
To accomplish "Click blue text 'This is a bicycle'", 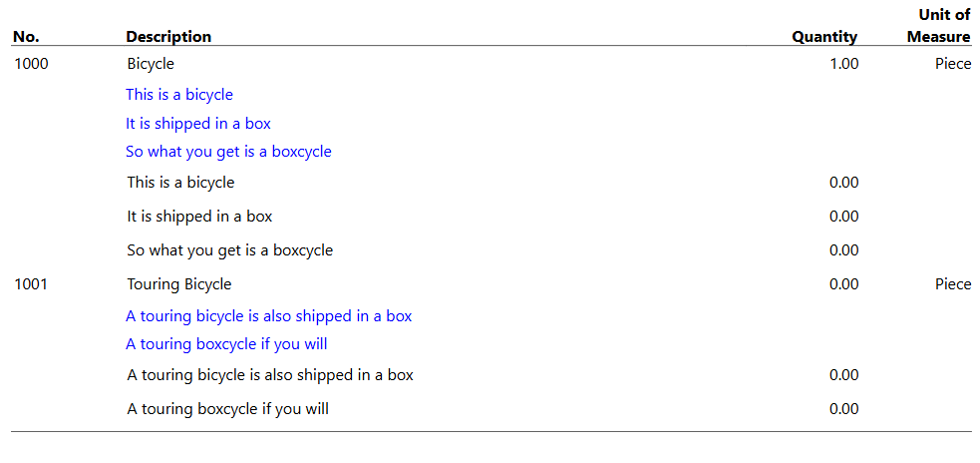I will pos(179,95).
